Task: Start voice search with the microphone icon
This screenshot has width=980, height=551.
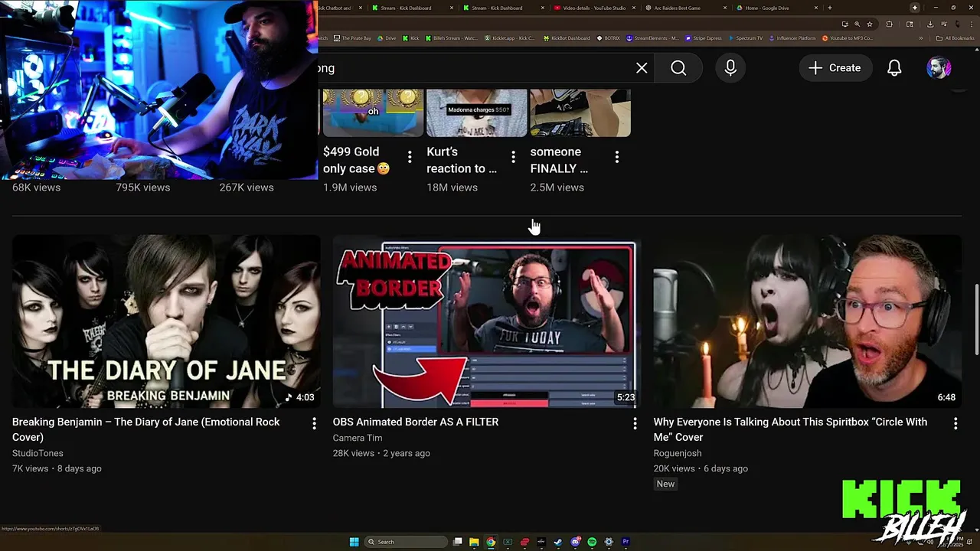Action: coord(730,68)
